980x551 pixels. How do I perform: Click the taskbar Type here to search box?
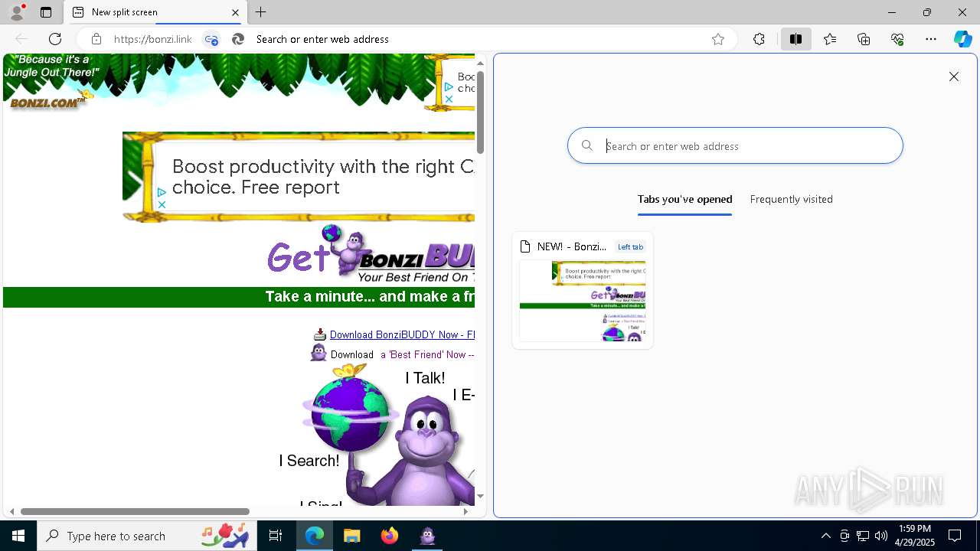tap(148, 536)
